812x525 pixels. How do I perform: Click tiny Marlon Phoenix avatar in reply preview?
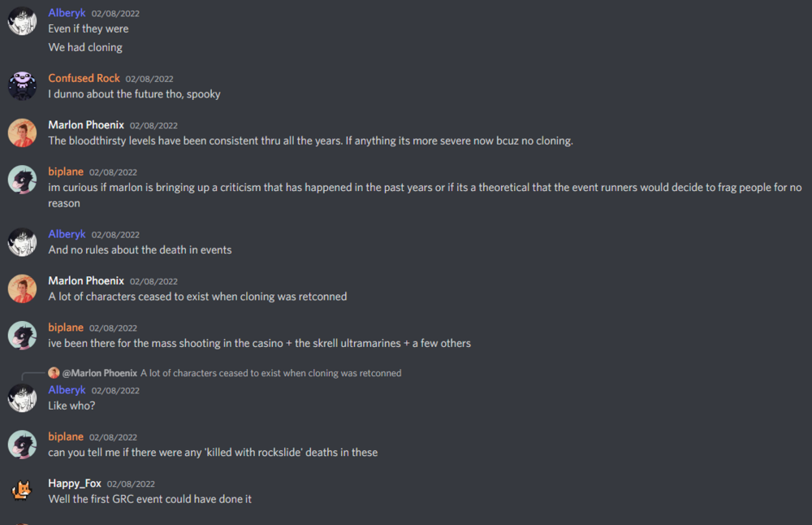[x=54, y=373]
